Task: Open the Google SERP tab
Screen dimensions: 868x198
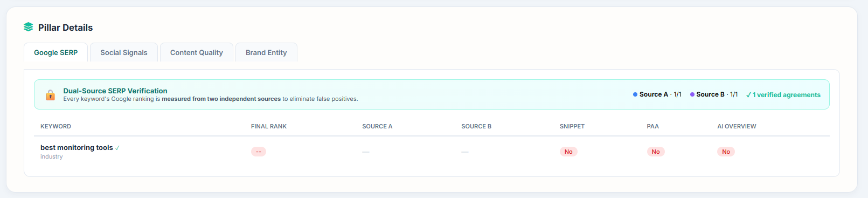Action: 56,52
